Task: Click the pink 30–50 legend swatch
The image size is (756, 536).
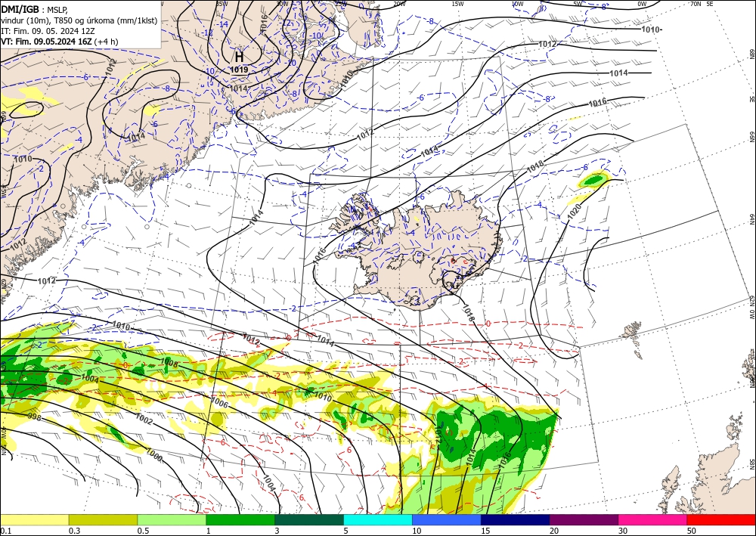Action: click(x=653, y=519)
